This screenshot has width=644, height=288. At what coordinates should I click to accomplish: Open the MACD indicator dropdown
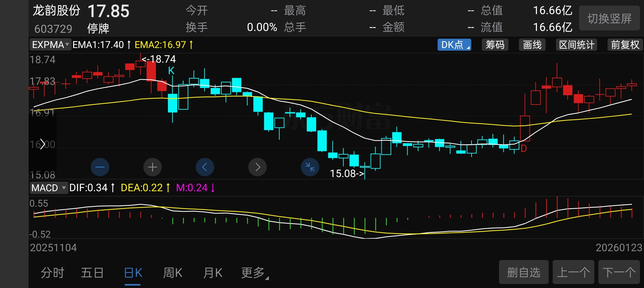[x=49, y=188]
